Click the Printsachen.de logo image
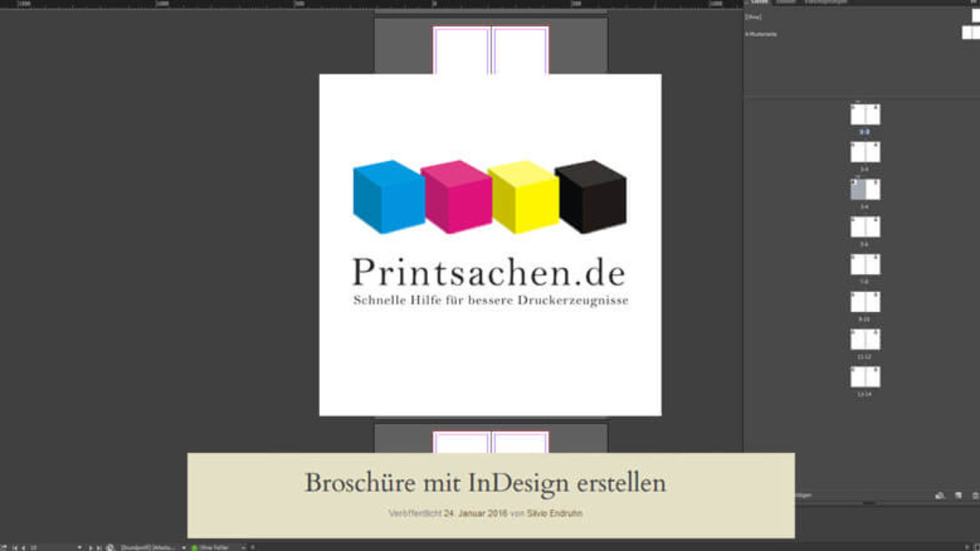Image resolution: width=980 pixels, height=551 pixels. tap(490, 245)
